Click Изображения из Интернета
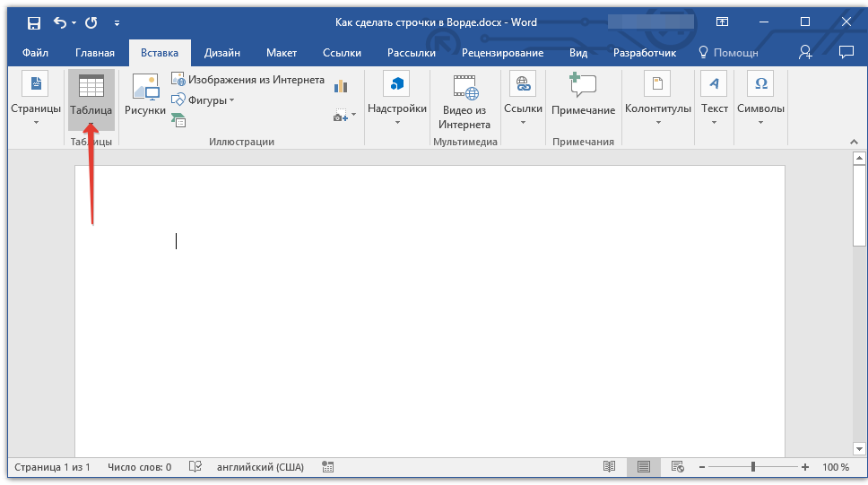Screen dimensions: 868x485 click(247, 80)
